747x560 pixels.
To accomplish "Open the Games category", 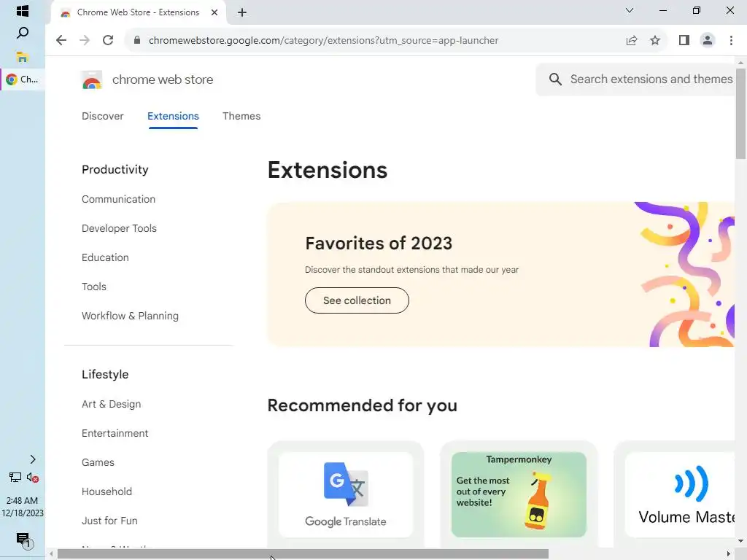I will 98,462.
